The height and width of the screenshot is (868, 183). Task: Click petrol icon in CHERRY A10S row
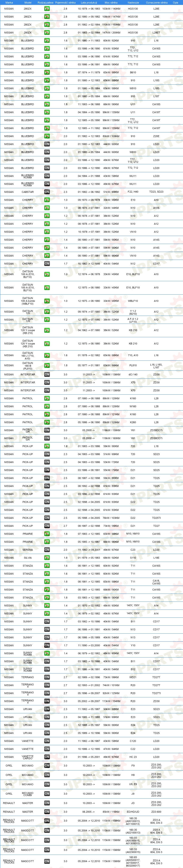click(47, 208)
